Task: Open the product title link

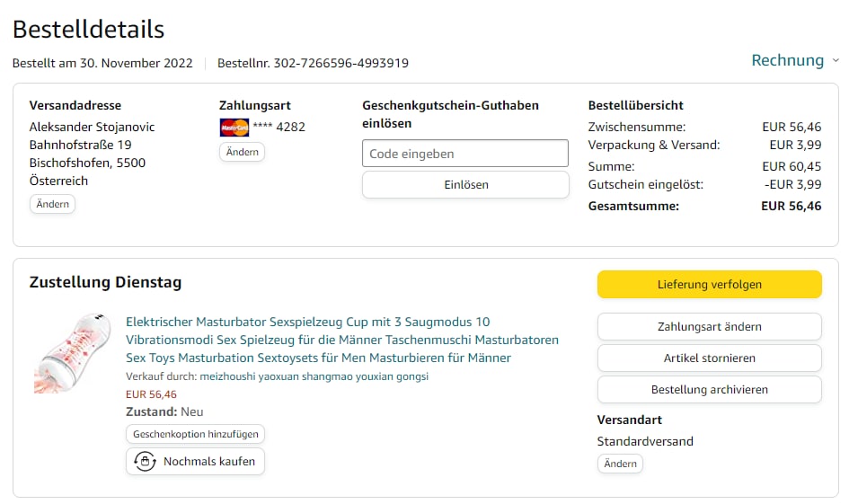Action: tap(341, 340)
